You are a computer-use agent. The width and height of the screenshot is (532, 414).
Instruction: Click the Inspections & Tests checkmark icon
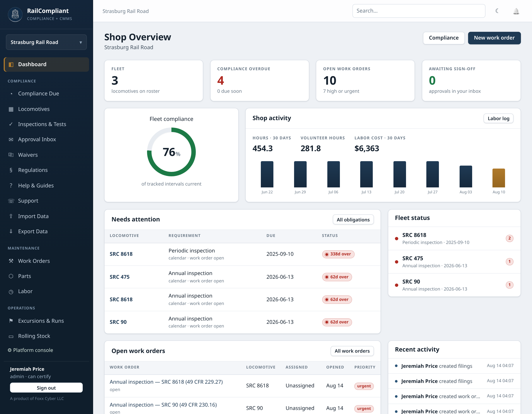(x=11, y=124)
